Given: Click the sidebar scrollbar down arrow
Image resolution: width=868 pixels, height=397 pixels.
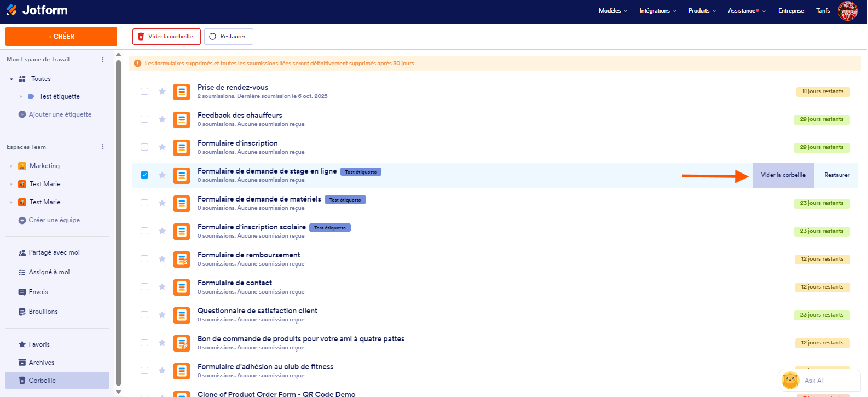Looking at the screenshot, I should click(x=118, y=392).
